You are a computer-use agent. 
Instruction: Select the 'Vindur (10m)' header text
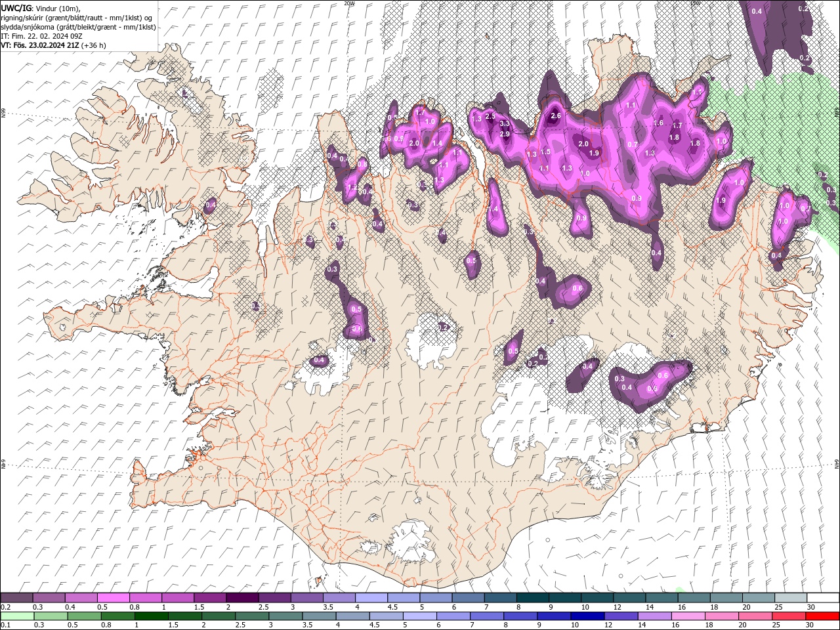tap(56, 8)
